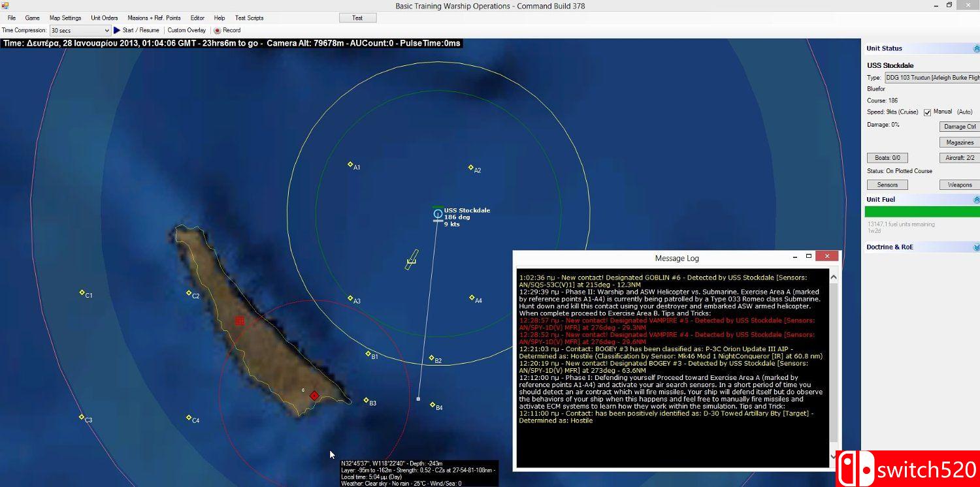Open the Test Scripts menu

click(250, 18)
